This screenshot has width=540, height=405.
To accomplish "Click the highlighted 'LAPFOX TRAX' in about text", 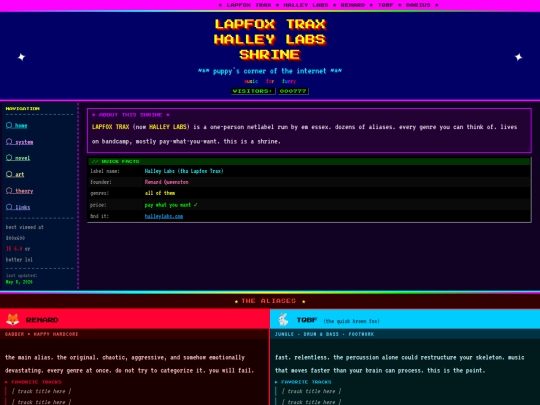I will 111,127.
